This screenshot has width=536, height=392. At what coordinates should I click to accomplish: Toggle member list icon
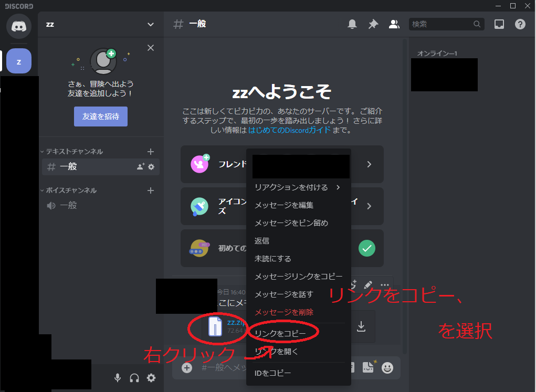point(394,24)
